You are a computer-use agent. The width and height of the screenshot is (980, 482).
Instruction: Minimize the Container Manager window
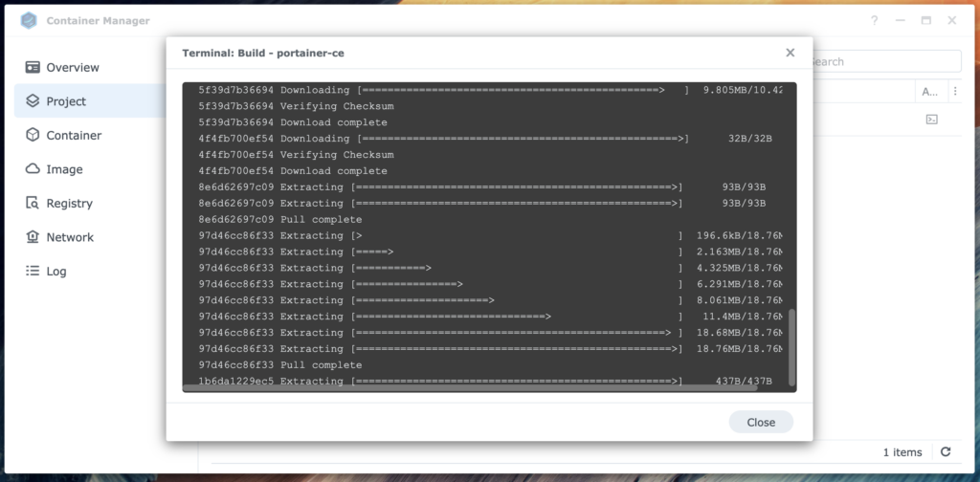[901, 20]
